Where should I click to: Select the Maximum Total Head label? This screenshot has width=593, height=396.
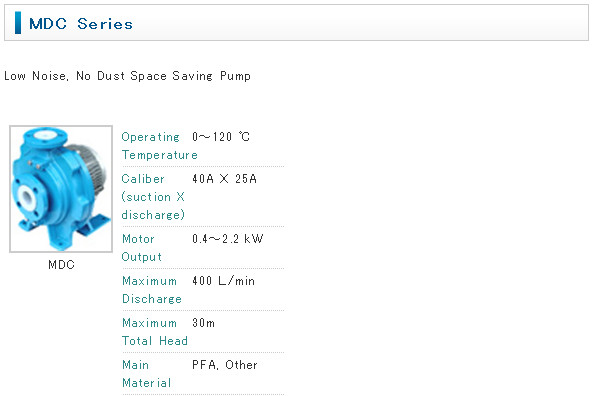[155, 332]
